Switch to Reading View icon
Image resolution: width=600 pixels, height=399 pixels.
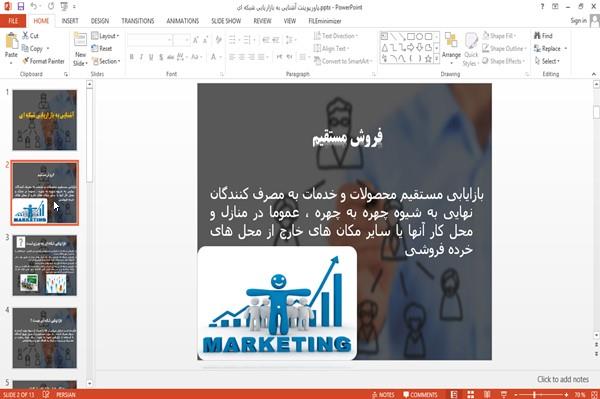click(x=487, y=395)
